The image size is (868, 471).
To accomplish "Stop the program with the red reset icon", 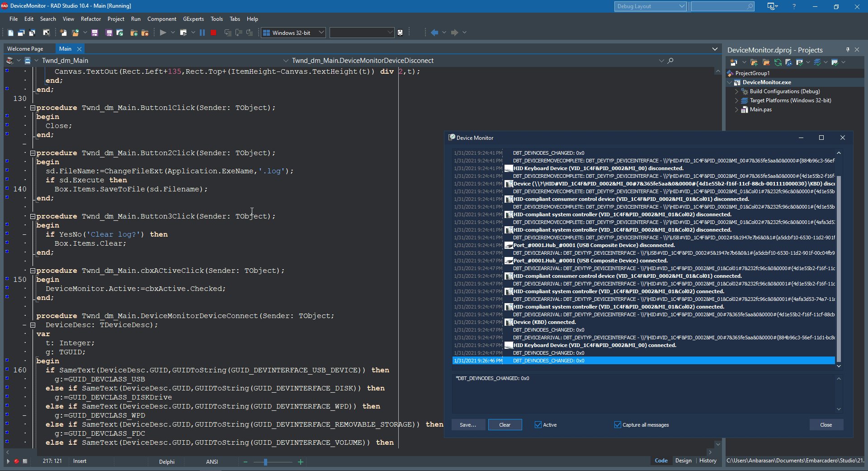I will [x=213, y=33].
